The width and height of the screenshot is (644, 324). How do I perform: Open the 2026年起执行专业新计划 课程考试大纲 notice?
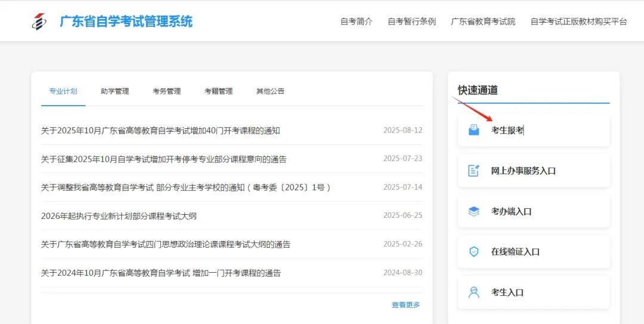click(119, 216)
